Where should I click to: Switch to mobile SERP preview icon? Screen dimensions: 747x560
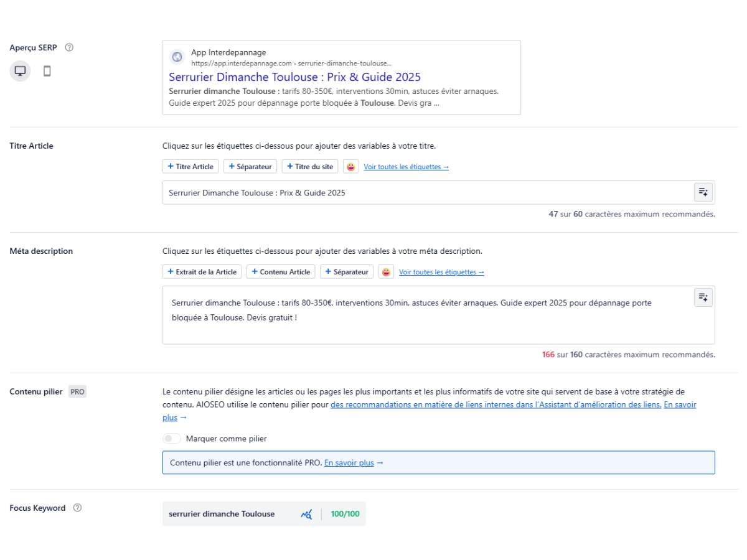pyautogui.click(x=47, y=71)
